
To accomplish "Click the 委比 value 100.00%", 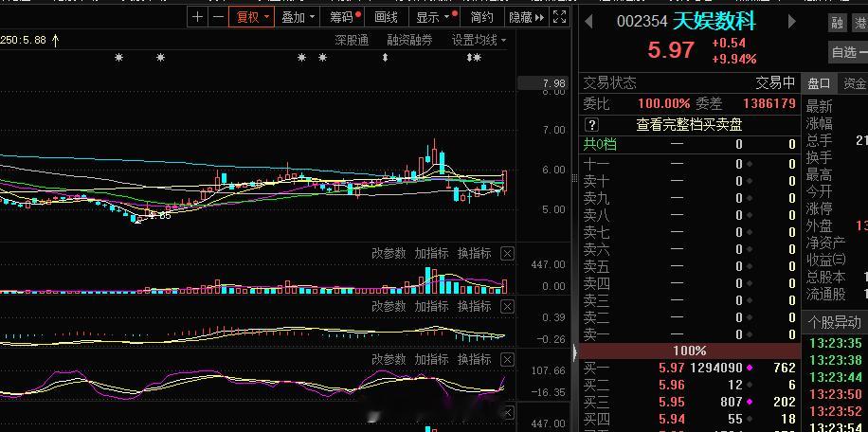I will [x=663, y=103].
